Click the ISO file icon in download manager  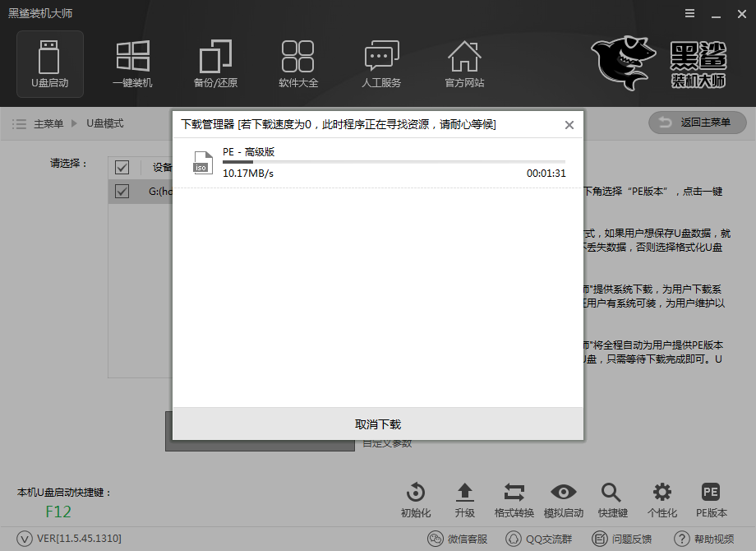click(202, 161)
